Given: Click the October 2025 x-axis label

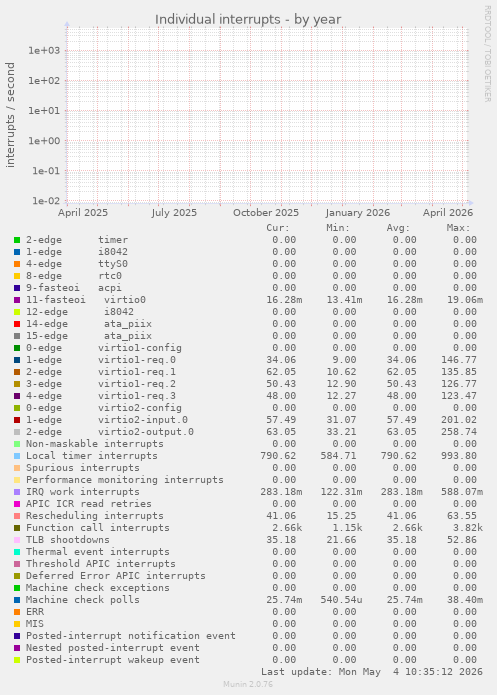Looking at the screenshot, I should (266, 212).
